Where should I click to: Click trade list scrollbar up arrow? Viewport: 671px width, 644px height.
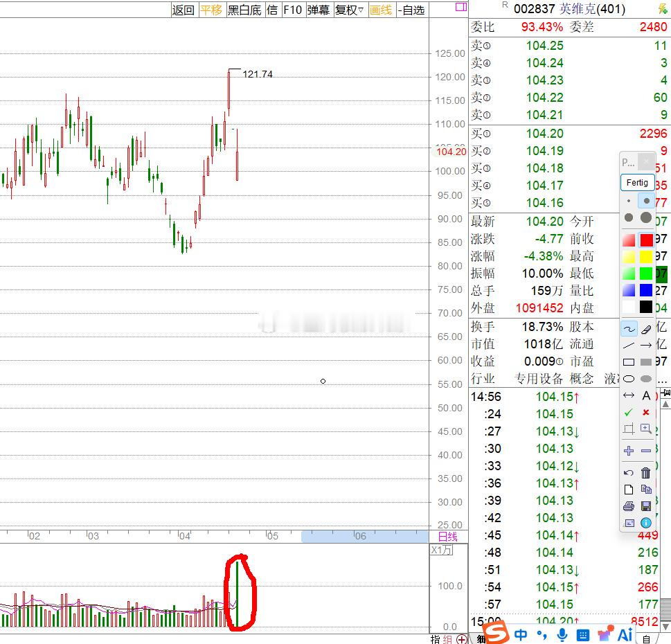pyautogui.click(x=666, y=404)
